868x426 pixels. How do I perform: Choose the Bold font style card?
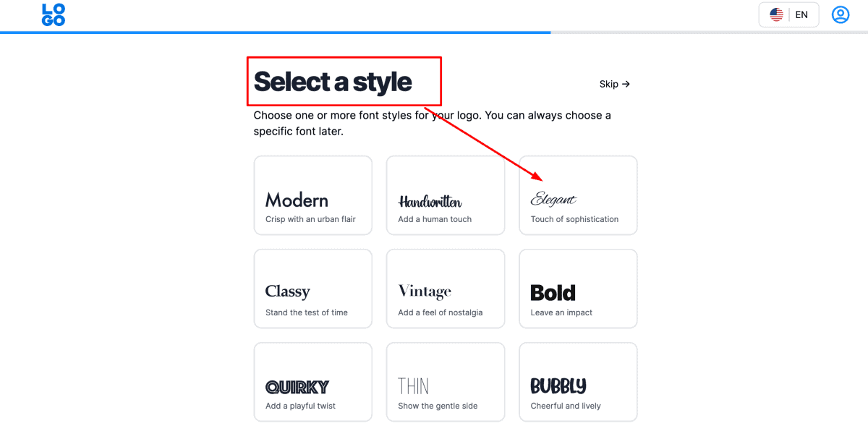pos(578,289)
